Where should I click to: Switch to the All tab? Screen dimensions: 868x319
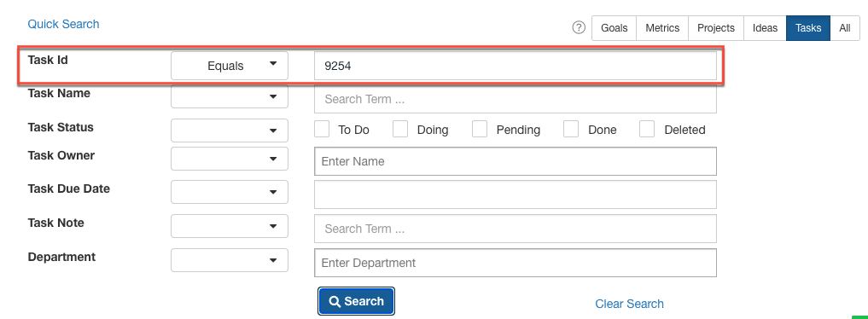pyautogui.click(x=845, y=28)
